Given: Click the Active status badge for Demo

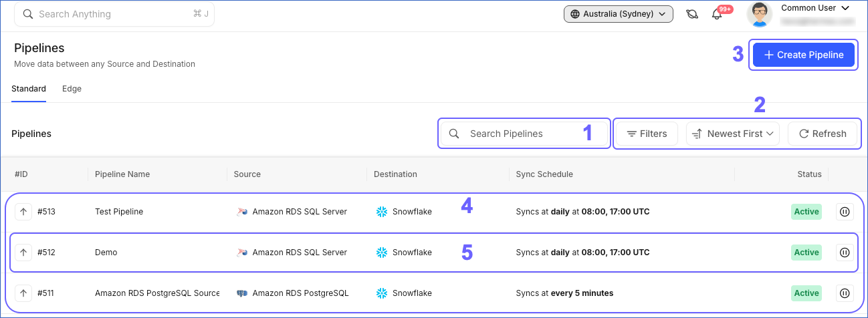Looking at the screenshot, I should pyautogui.click(x=806, y=253).
